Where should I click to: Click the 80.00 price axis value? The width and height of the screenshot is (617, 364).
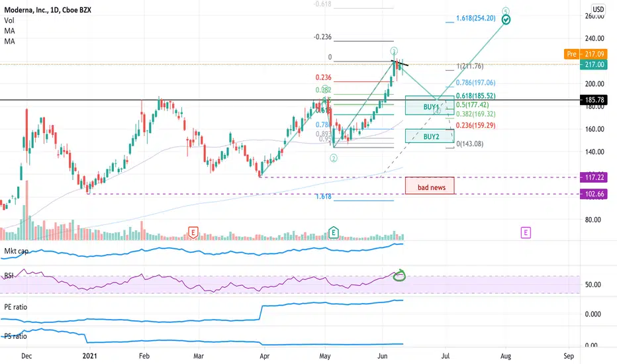[x=593, y=220]
